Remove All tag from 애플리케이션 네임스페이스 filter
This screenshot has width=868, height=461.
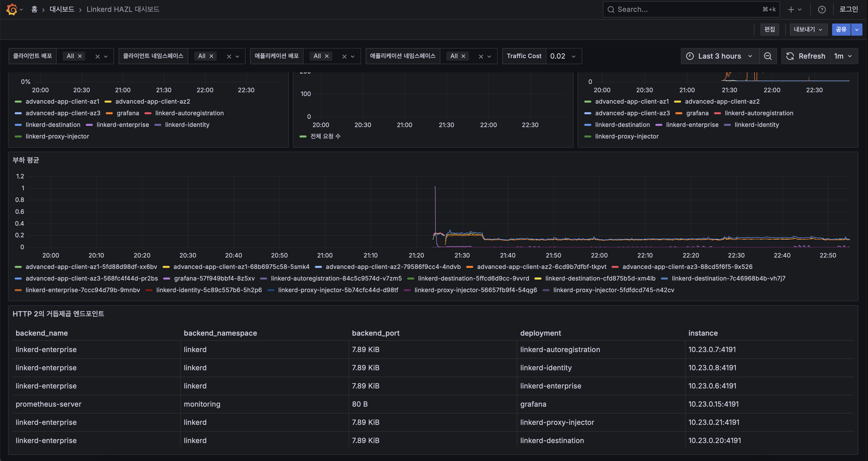point(463,56)
